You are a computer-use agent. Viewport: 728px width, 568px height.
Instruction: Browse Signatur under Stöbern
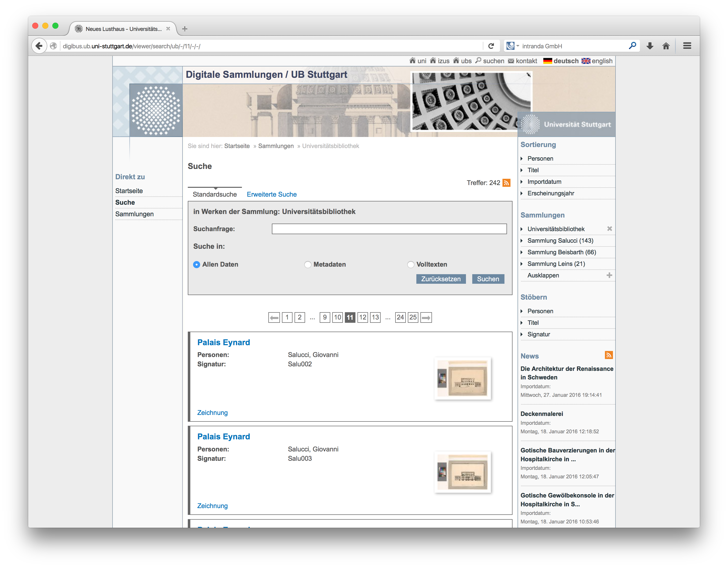[x=539, y=334]
